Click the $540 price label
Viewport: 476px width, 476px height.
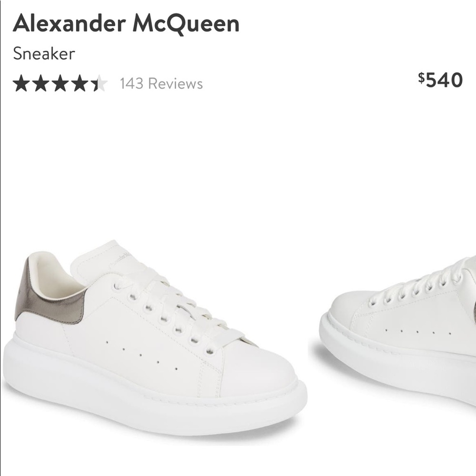[440, 80]
